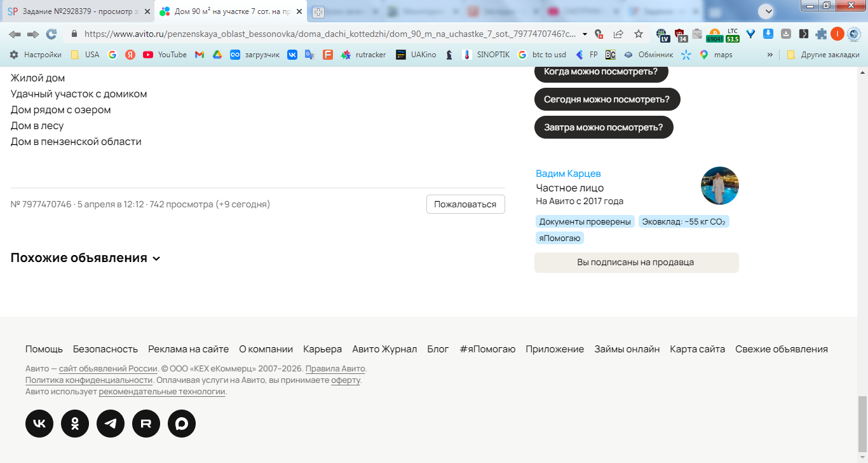Open the Карта сайта footer link
This screenshot has height=463, width=868.
697,349
